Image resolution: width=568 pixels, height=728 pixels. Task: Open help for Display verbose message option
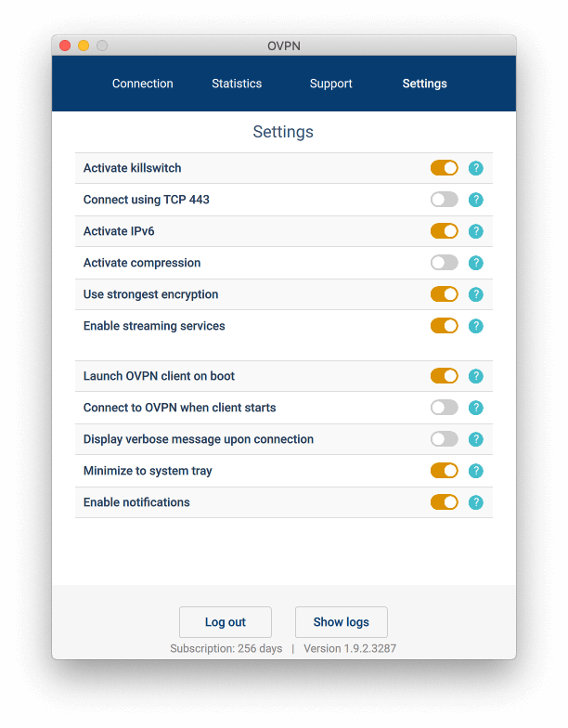click(475, 439)
